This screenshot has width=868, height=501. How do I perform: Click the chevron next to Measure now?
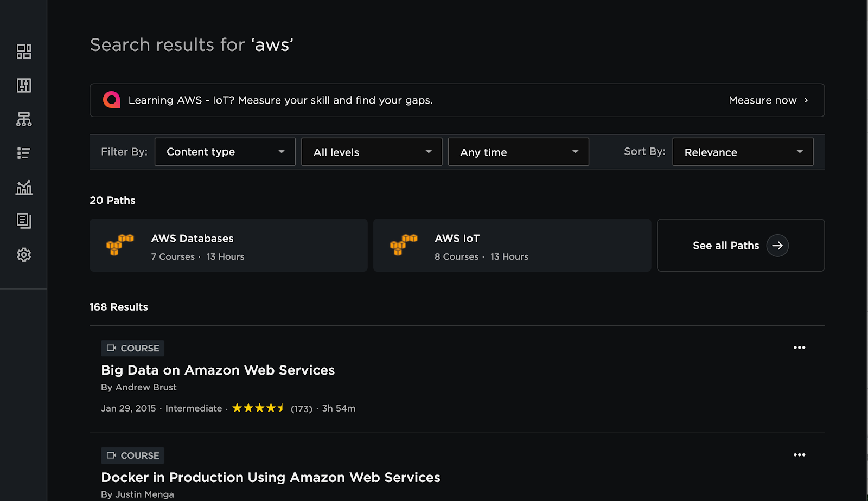click(x=806, y=100)
